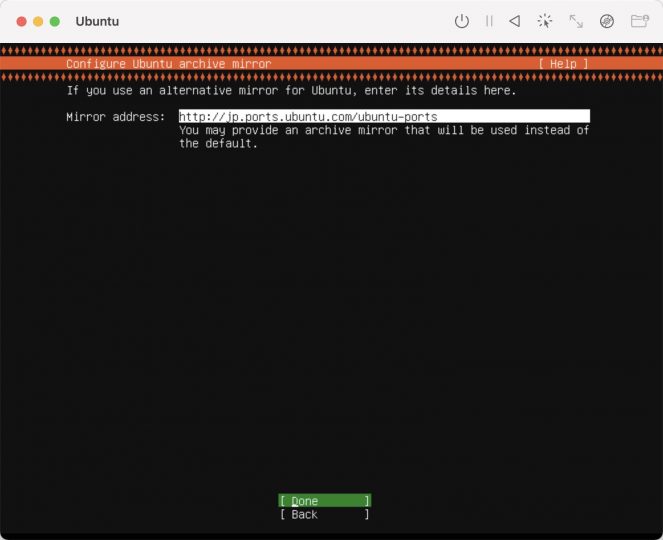The width and height of the screenshot is (663, 540).
Task: Select the Back button
Action: (325, 514)
